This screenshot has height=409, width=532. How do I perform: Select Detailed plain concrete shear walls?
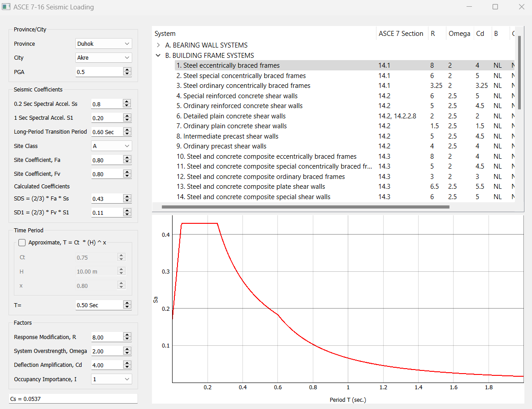[x=345, y=116]
